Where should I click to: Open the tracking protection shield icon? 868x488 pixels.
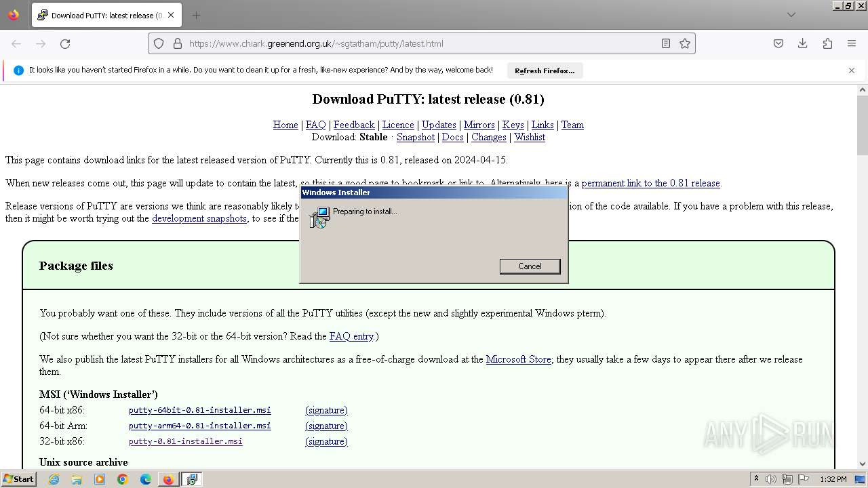tap(159, 43)
